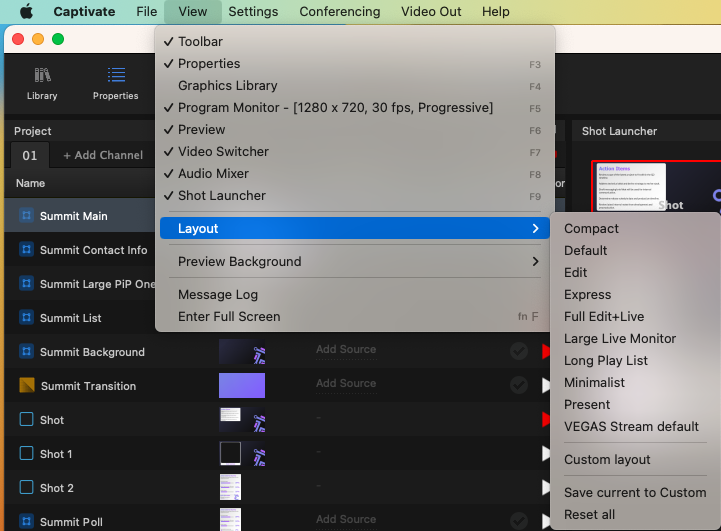Click the Summit Poll shot icon
This screenshot has width=721, height=531.
tap(26, 521)
